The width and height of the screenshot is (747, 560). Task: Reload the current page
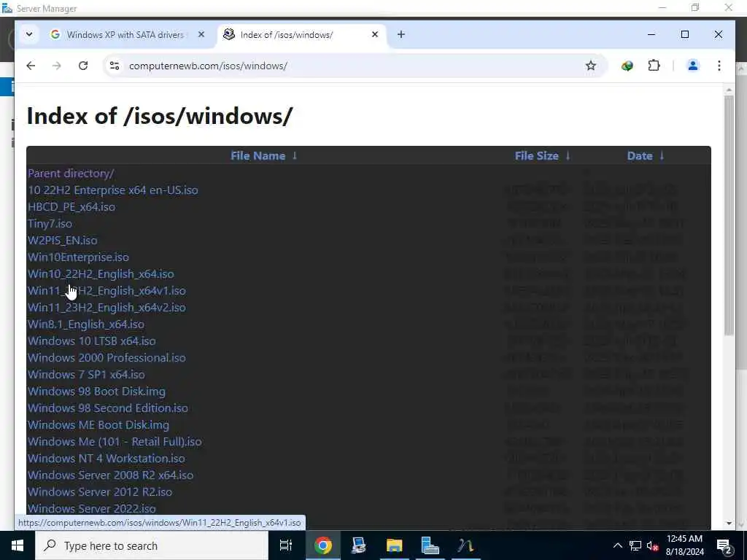[x=83, y=66]
